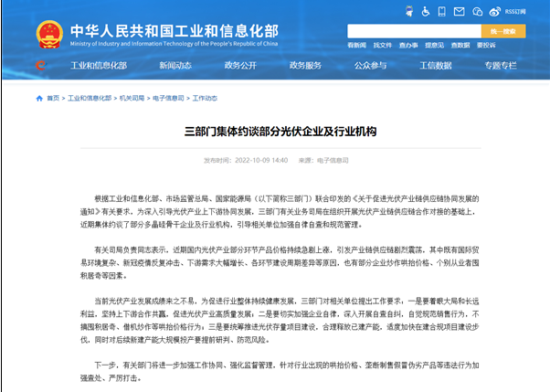This screenshot has height=392, width=550.
Task: Open 工作动态 breadcrumb link
Action: coord(205,99)
